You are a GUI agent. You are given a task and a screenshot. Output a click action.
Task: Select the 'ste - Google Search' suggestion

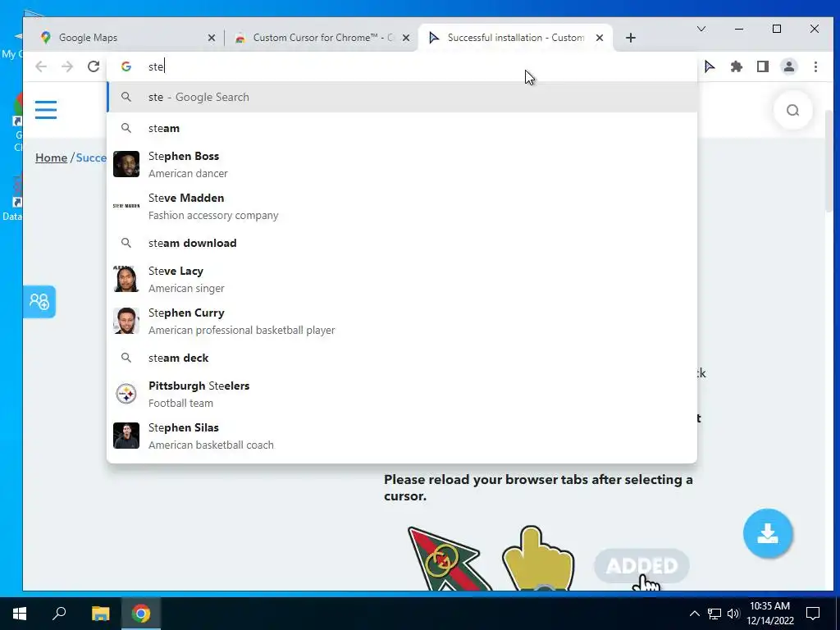coord(402,97)
